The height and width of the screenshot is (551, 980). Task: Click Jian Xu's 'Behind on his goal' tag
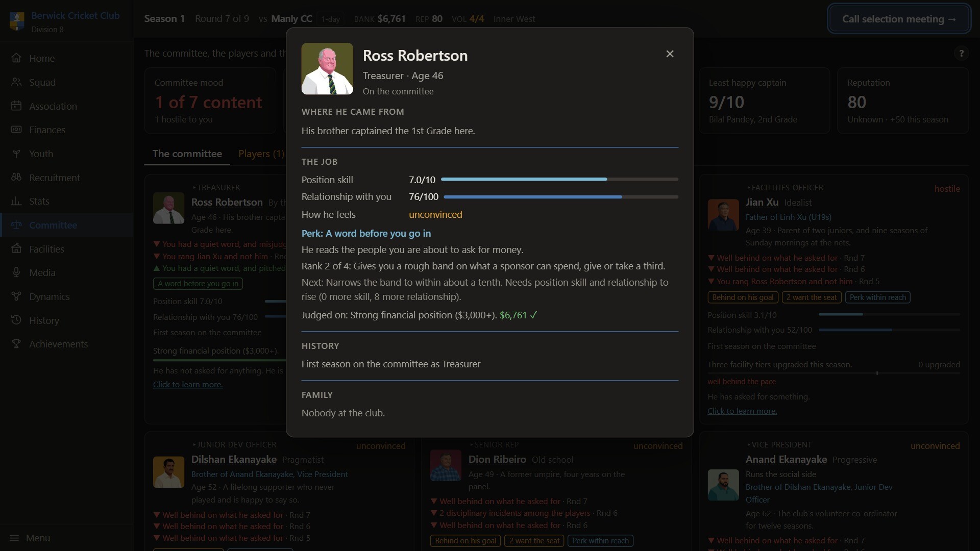click(743, 297)
